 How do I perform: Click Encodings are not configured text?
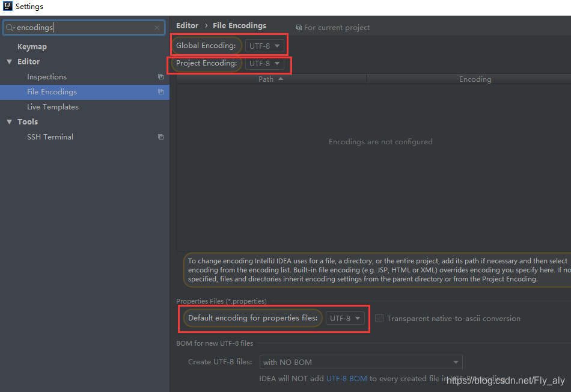pos(380,142)
